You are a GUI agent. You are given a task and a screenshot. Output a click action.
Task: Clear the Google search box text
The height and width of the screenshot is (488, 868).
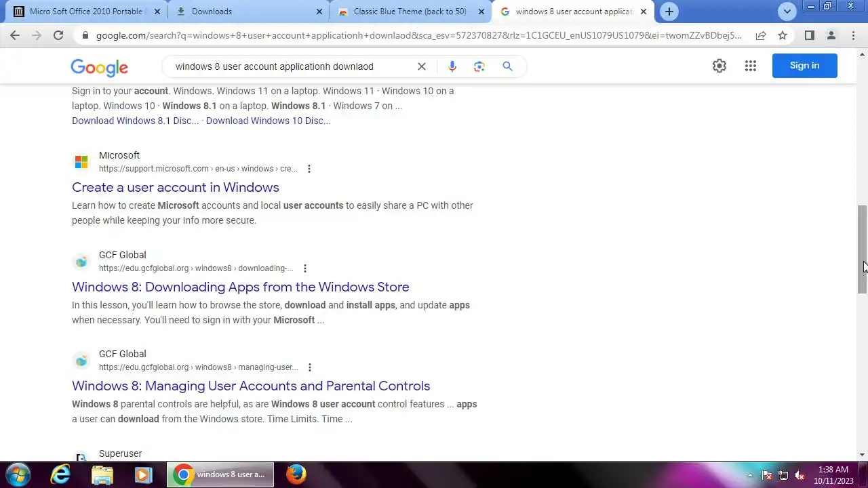click(x=422, y=66)
